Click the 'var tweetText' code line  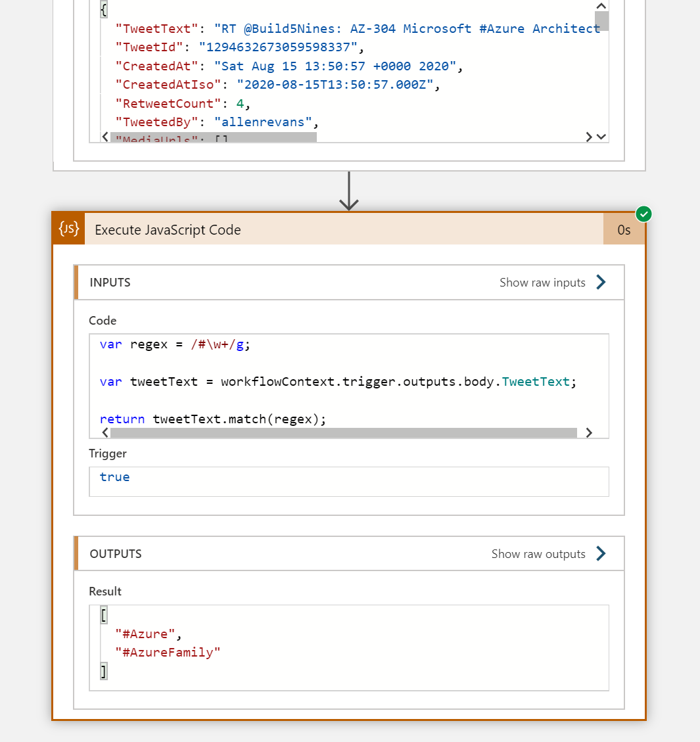pyautogui.click(x=338, y=382)
